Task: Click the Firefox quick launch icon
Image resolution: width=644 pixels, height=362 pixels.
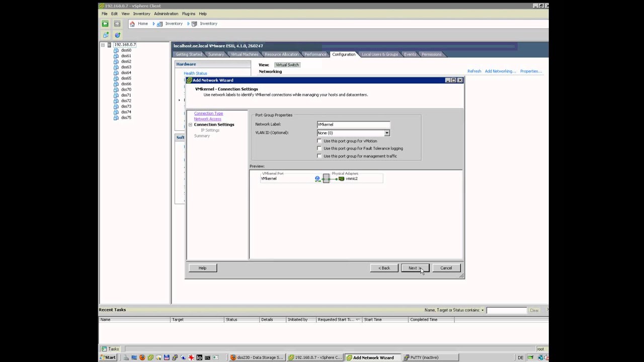Action: click(142, 357)
